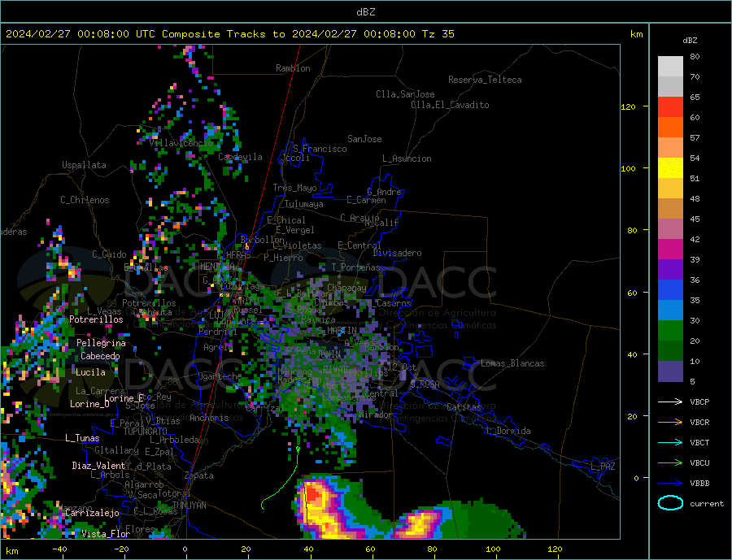Screen dimensions: 732x560
Task: Click the 'Lomas_Blancas' map label
Action: point(512,363)
